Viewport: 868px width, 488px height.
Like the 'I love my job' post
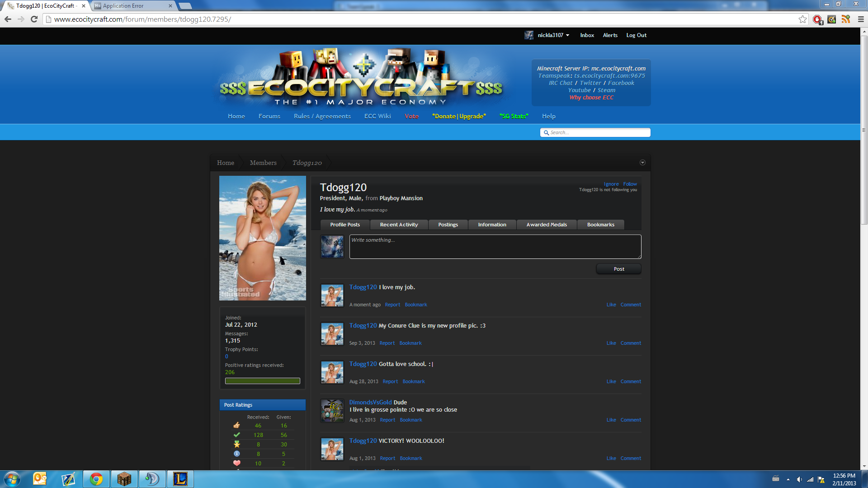tap(611, 305)
